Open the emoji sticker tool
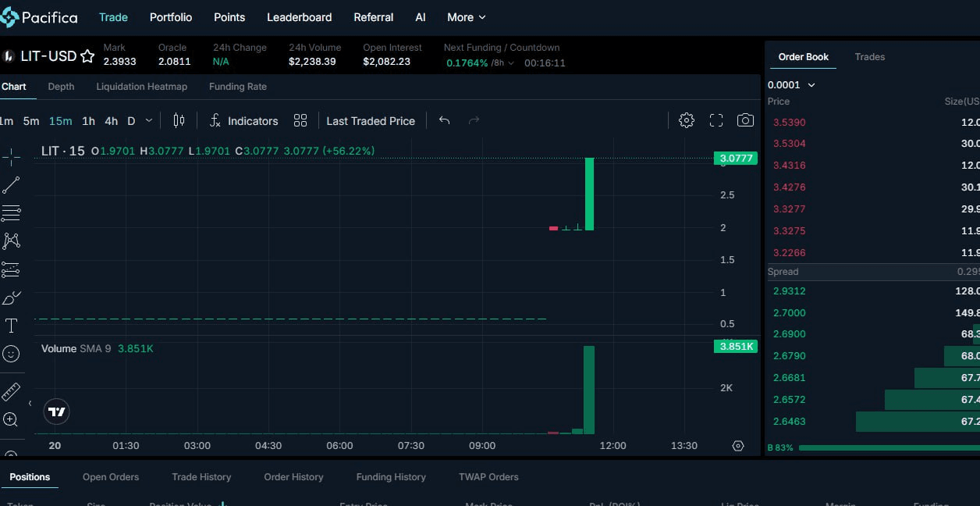This screenshot has height=506, width=980. 11,354
